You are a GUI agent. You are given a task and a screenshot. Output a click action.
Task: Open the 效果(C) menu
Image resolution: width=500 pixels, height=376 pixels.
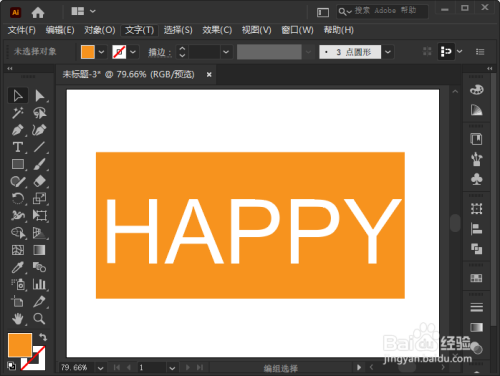pos(217,30)
